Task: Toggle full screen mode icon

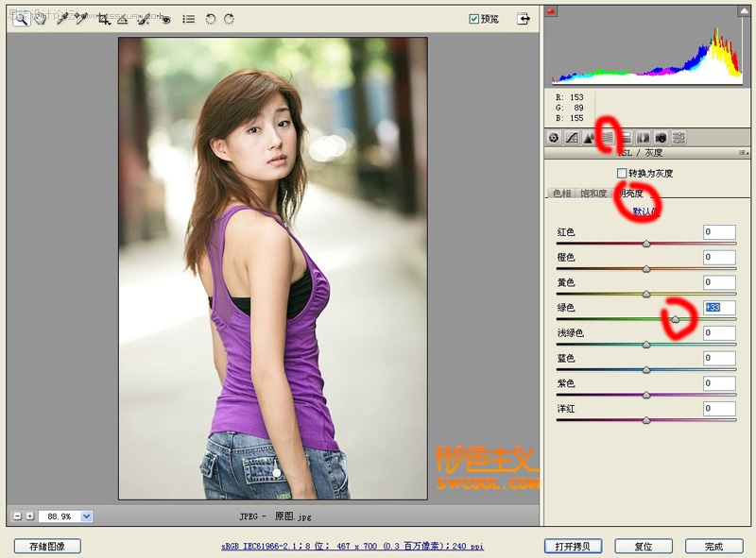Action: click(524, 19)
